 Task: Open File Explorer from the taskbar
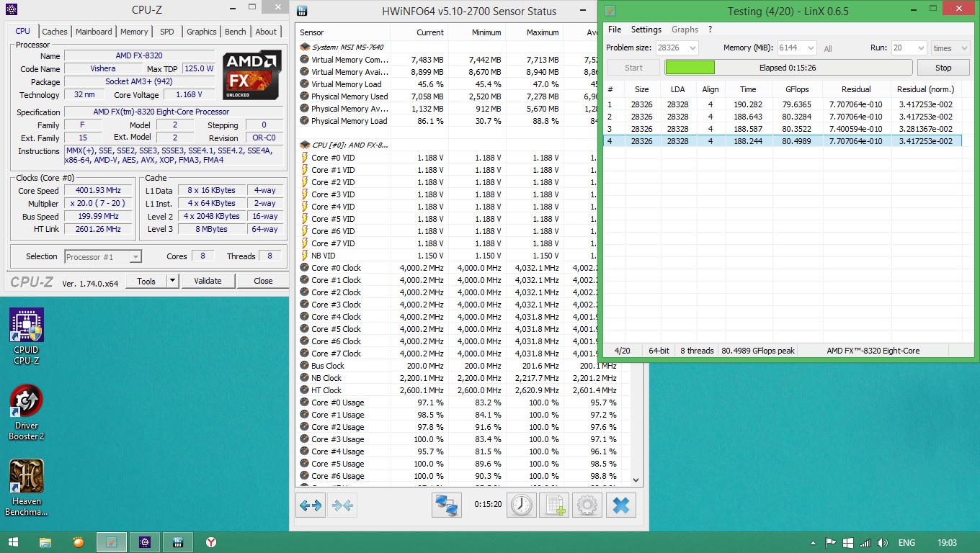pyautogui.click(x=45, y=542)
